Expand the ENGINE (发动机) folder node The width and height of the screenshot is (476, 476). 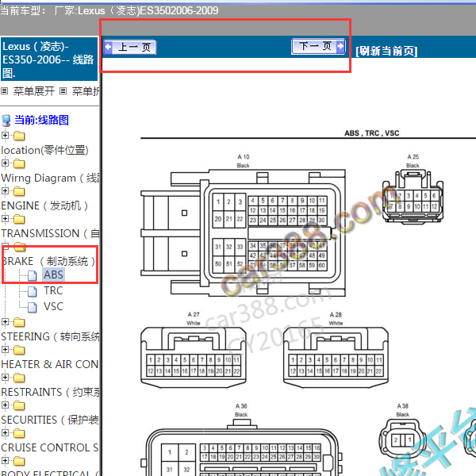click(x=5, y=190)
